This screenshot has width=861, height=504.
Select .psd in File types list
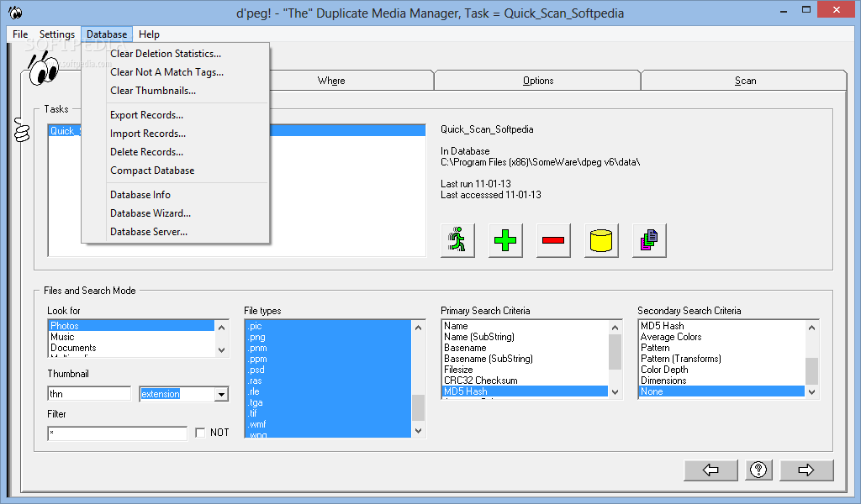[328, 370]
